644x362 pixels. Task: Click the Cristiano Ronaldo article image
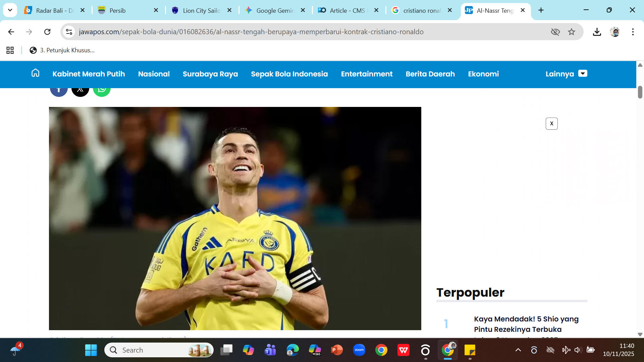[x=235, y=218]
